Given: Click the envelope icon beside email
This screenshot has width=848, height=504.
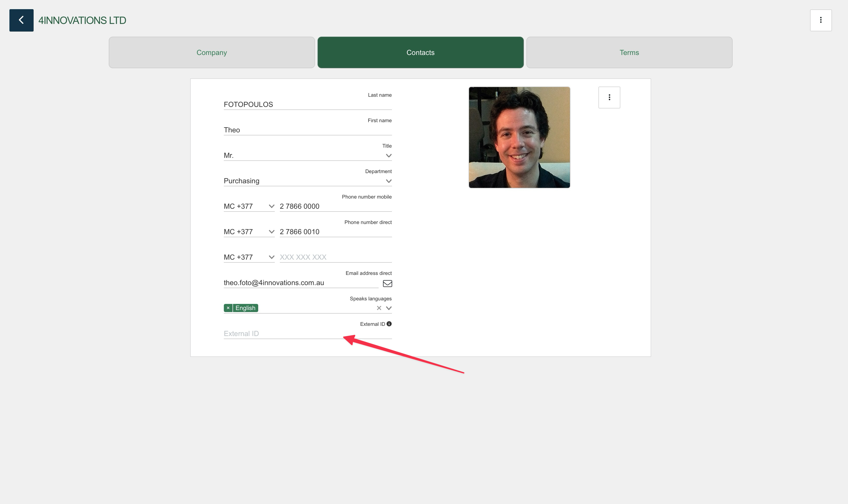Looking at the screenshot, I should tap(387, 283).
